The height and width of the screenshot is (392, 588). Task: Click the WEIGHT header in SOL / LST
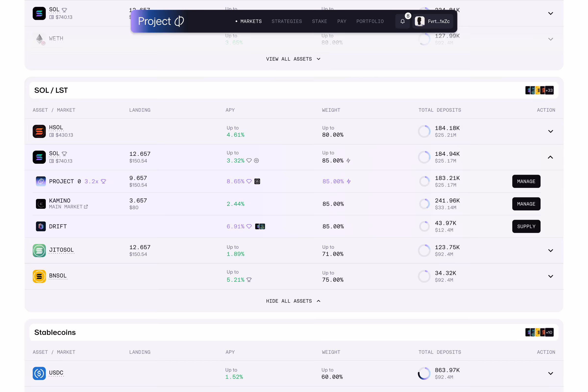(331, 110)
